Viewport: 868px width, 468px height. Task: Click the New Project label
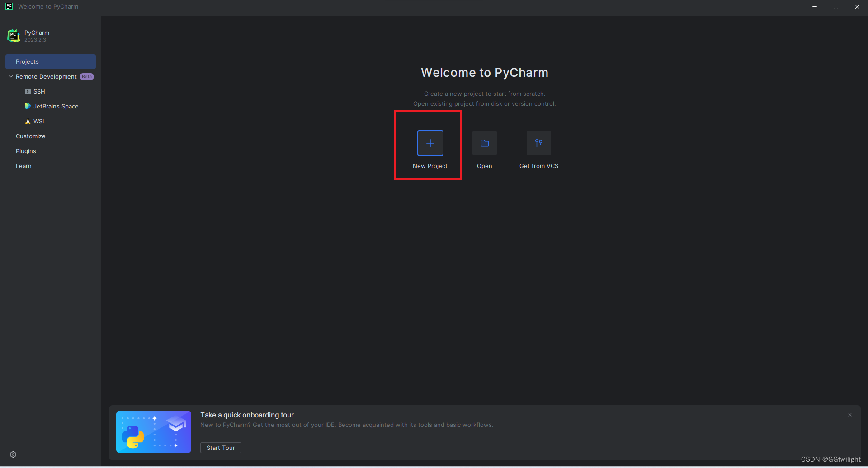(430, 166)
